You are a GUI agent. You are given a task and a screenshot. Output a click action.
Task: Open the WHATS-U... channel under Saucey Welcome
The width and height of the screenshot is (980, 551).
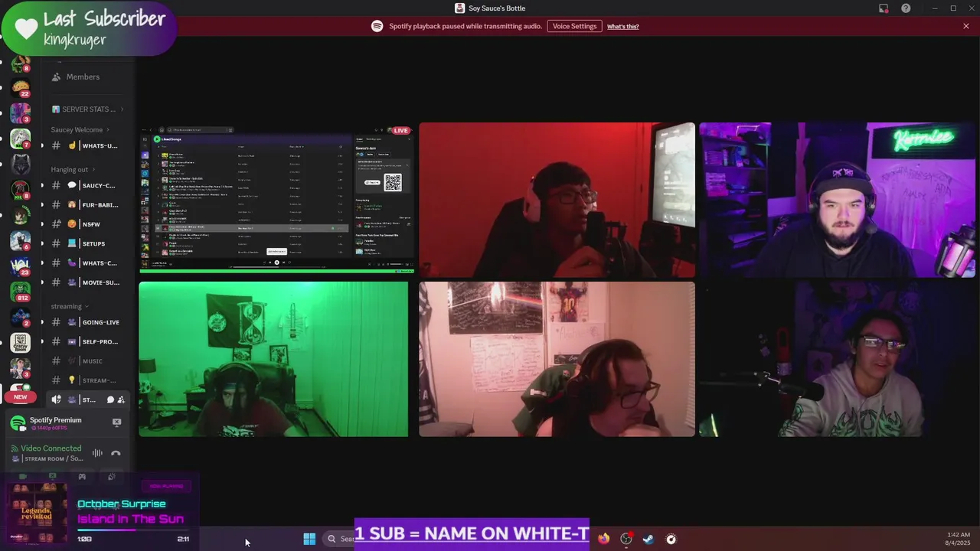click(x=87, y=145)
